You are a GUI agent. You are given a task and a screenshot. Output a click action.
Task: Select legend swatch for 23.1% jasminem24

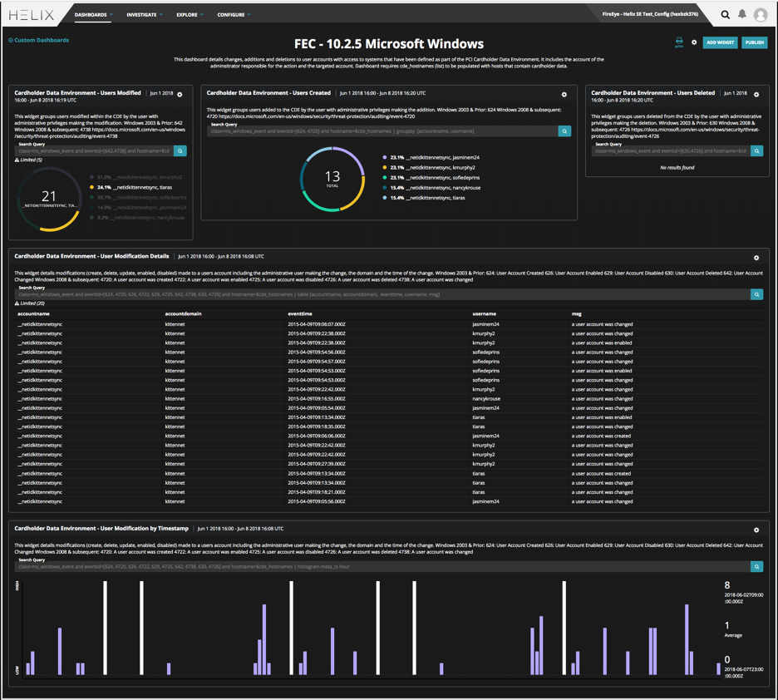[x=385, y=157]
